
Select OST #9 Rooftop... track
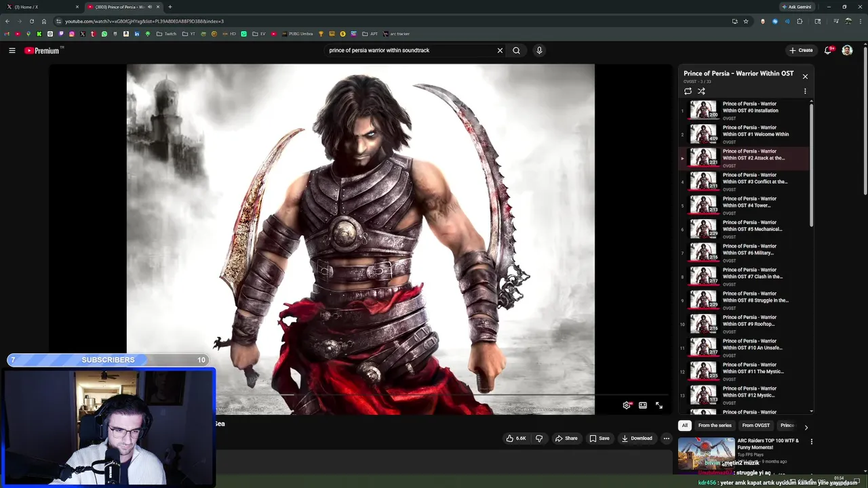(x=744, y=324)
